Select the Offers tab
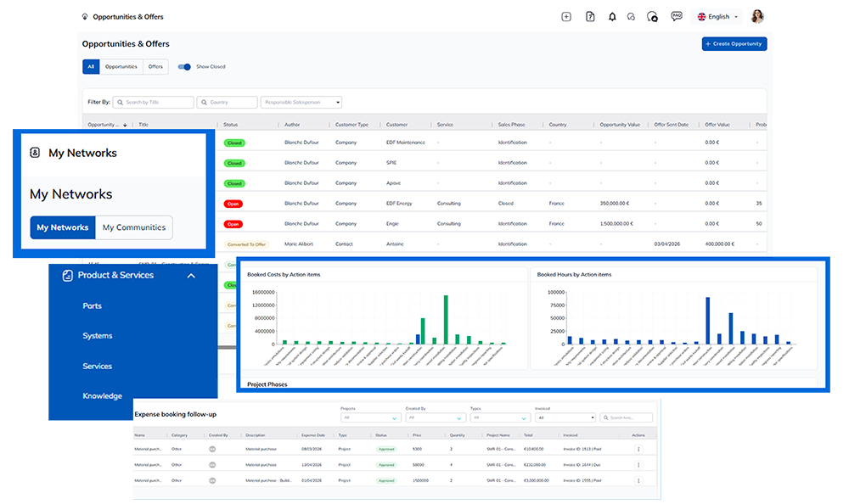Viewport: 849px width, 504px height. click(155, 66)
